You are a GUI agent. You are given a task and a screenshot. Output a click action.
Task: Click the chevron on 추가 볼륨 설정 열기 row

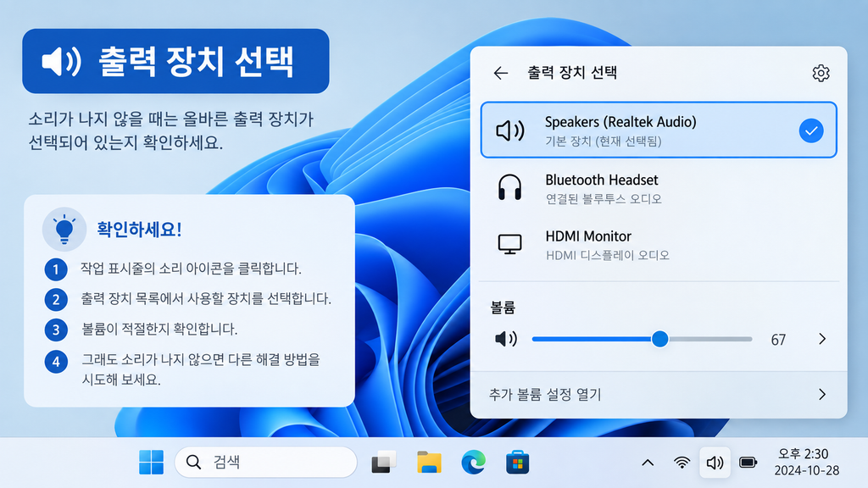[822, 395]
